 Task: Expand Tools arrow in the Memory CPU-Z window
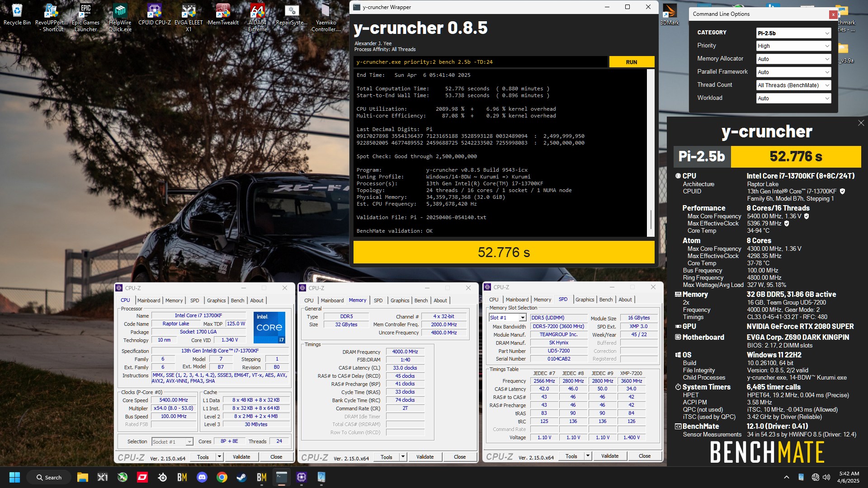click(403, 457)
